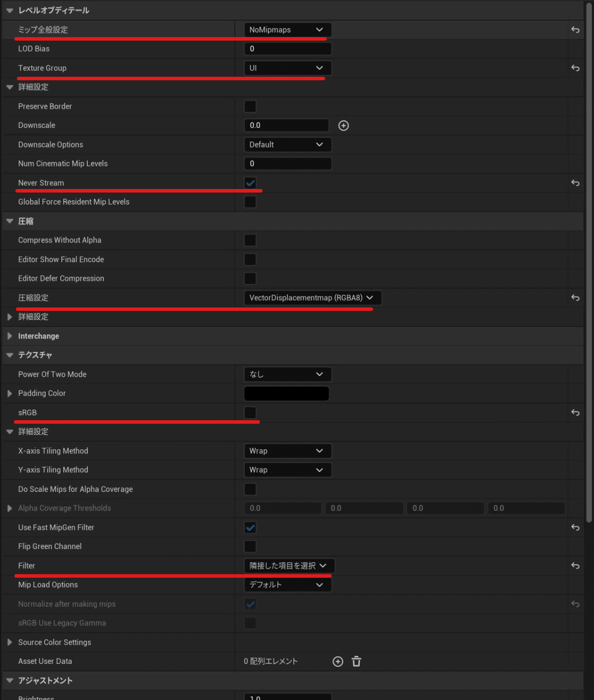Toggle Preserve Border checkbox
This screenshot has width=594, height=700.
click(250, 106)
